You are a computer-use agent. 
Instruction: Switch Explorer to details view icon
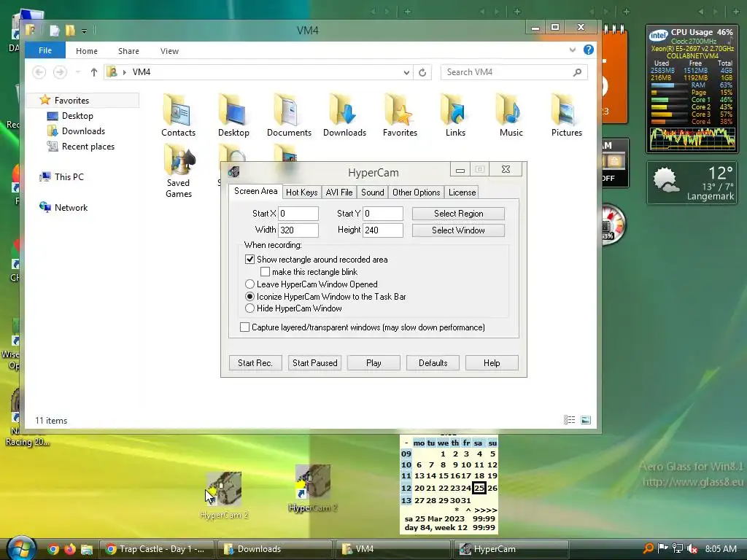coord(569,419)
